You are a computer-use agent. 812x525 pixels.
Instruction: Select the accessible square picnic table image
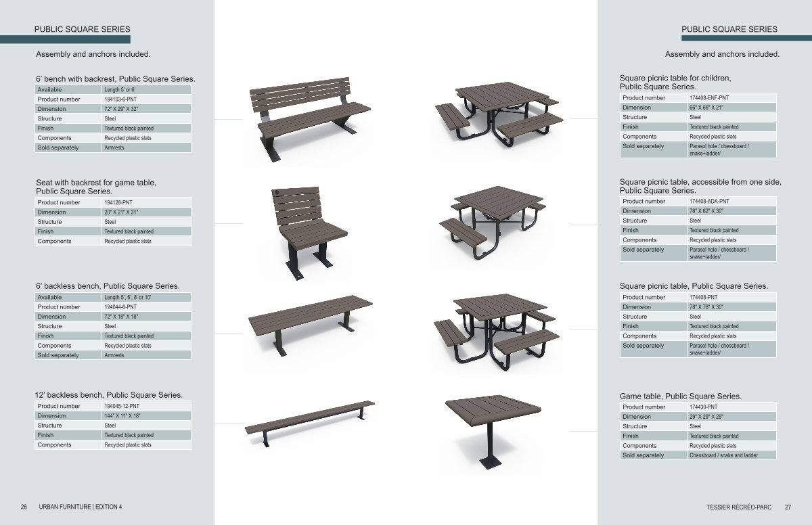pos(493,221)
